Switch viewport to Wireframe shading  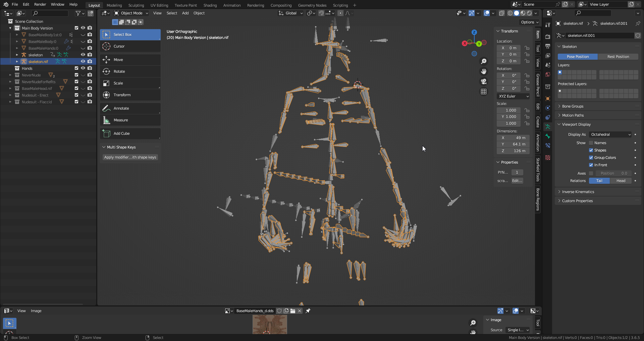(x=511, y=13)
